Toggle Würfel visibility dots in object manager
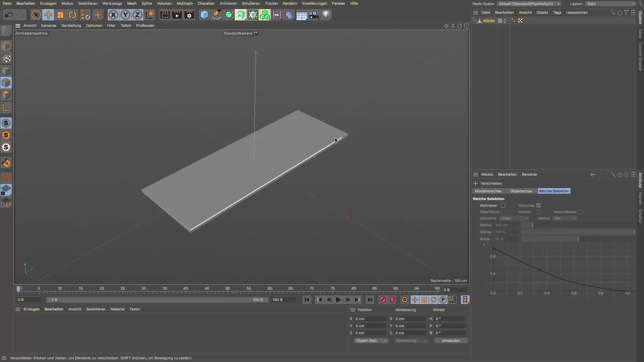Image resolution: width=644 pixels, height=362 pixels. 505,21
